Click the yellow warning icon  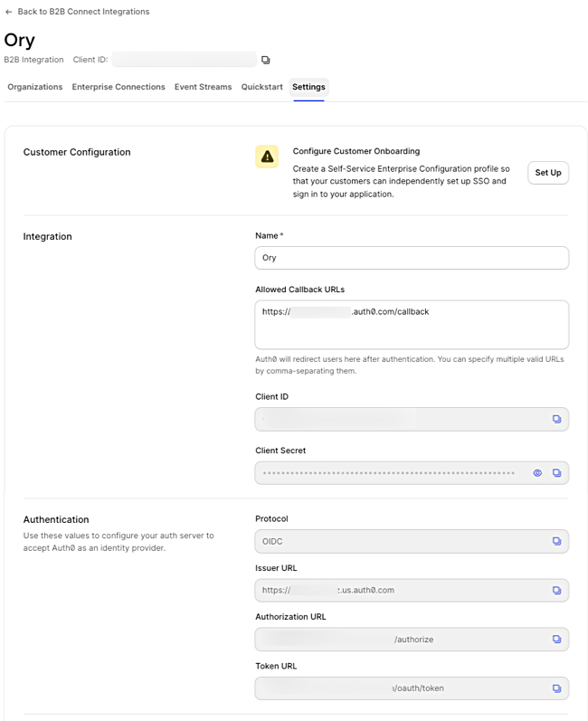[267, 157]
